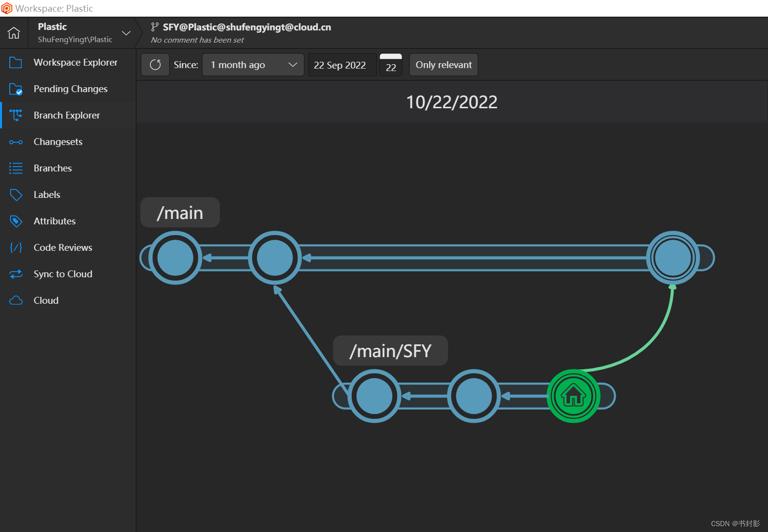Click the Changesets icon
The height and width of the screenshot is (532, 768).
click(x=16, y=142)
